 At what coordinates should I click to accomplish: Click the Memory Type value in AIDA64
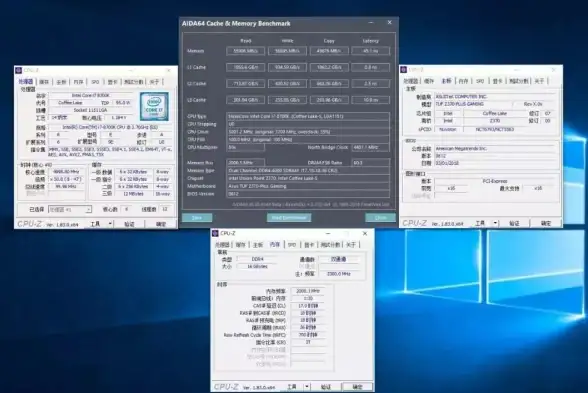(x=308, y=170)
